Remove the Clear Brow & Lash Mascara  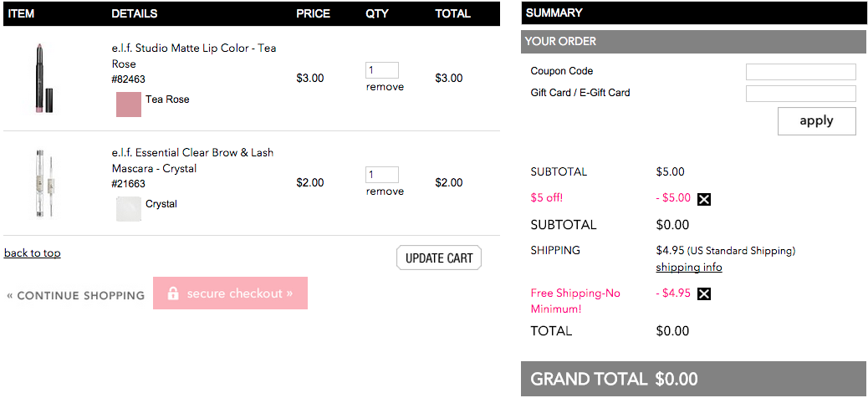(385, 191)
